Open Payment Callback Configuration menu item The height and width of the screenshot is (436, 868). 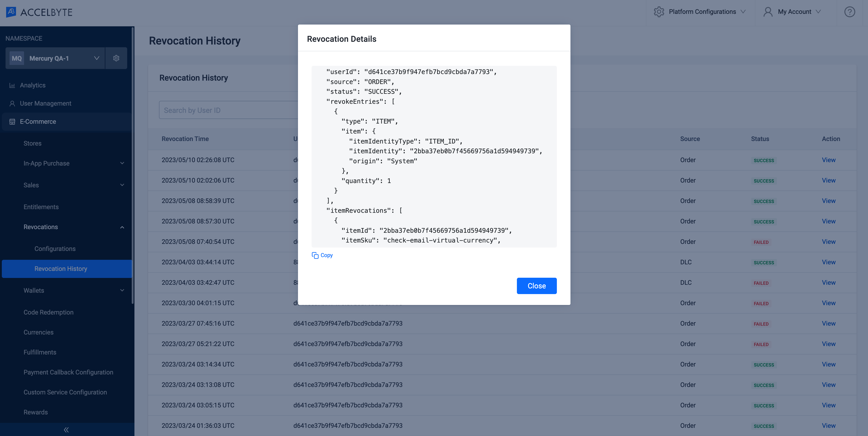[x=68, y=372]
